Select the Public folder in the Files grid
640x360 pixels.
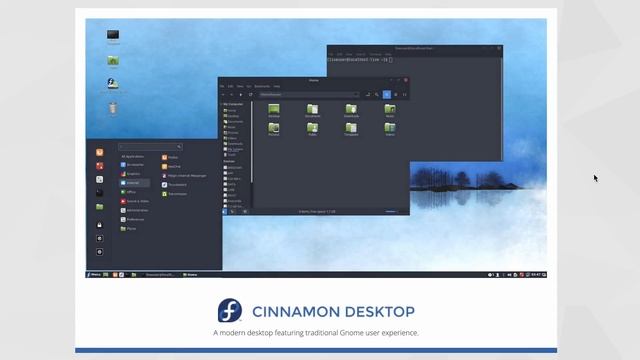313,129
